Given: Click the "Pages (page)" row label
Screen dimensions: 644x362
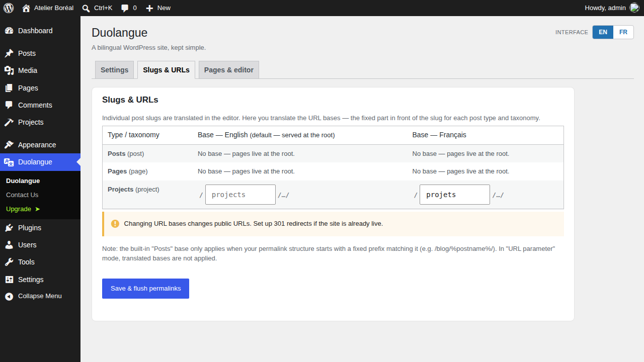Looking at the screenshot, I should tap(128, 171).
